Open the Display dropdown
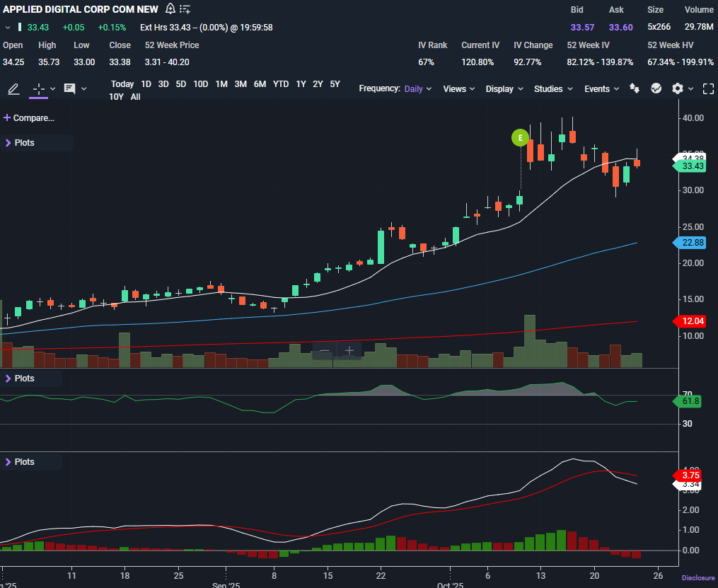Viewport: 718px width, 588px height. [504, 89]
